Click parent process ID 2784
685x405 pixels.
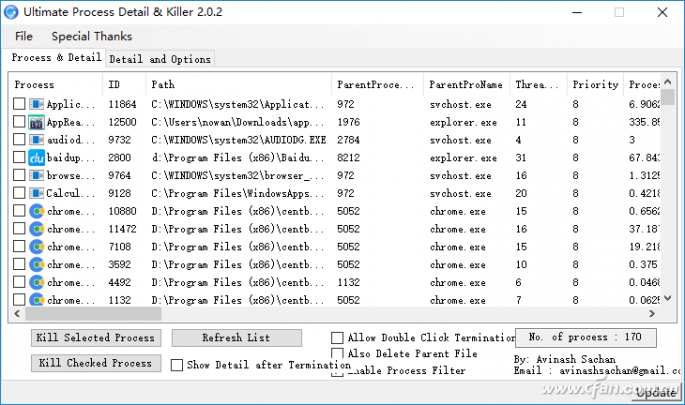[348, 140]
